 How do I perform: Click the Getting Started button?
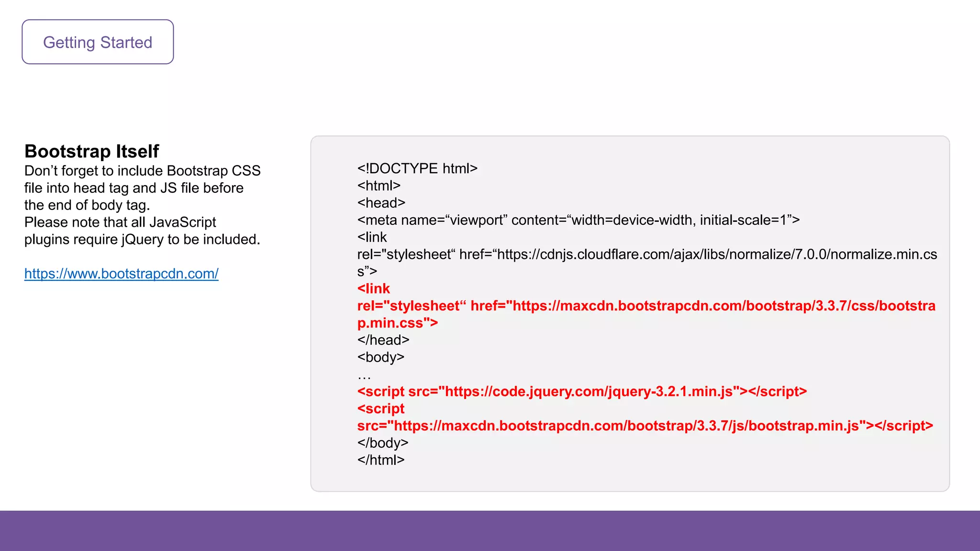pyautogui.click(x=98, y=42)
